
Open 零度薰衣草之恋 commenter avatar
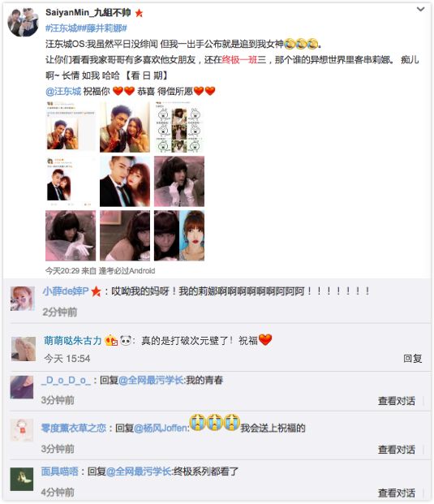(x=22, y=430)
